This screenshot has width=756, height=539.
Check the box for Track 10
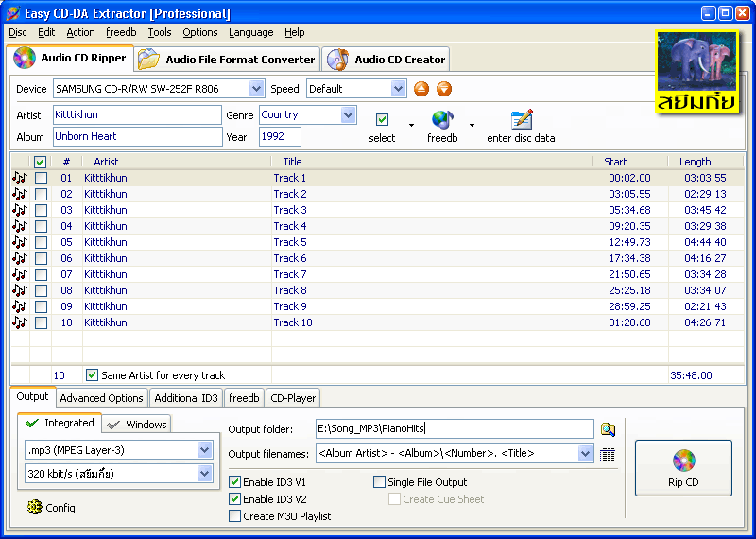coord(41,322)
